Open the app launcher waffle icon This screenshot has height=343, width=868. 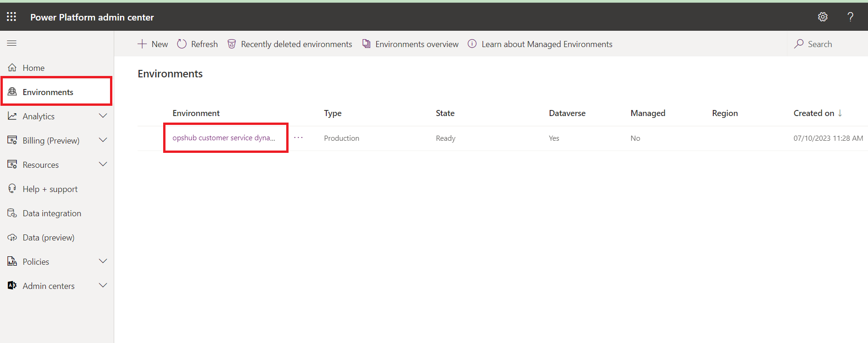click(12, 17)
